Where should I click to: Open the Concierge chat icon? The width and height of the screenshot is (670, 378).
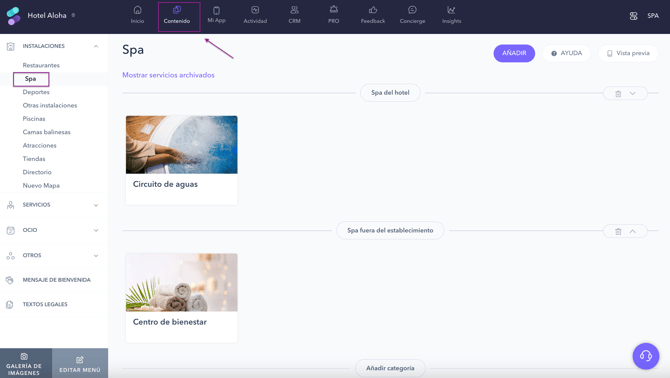pos(412,10)
